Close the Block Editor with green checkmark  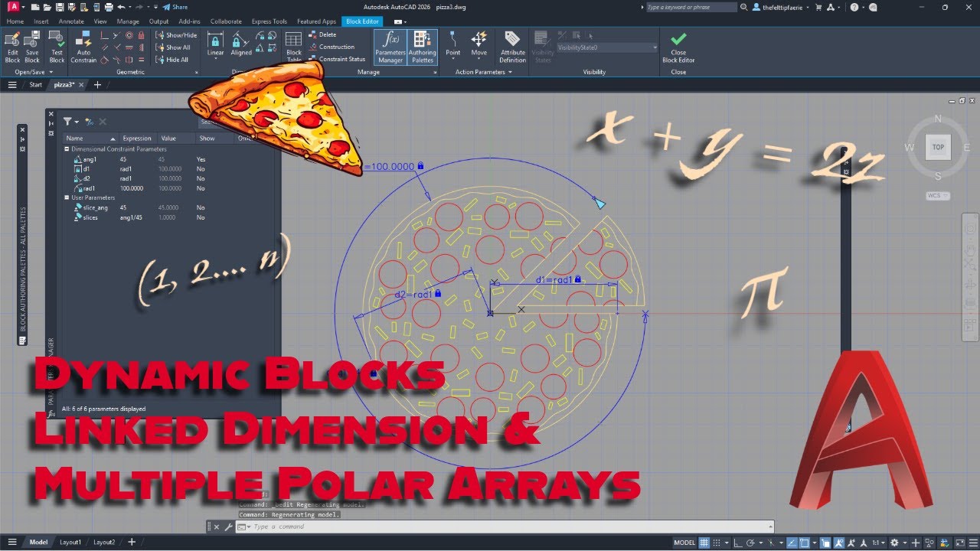(x=678, y=47)
